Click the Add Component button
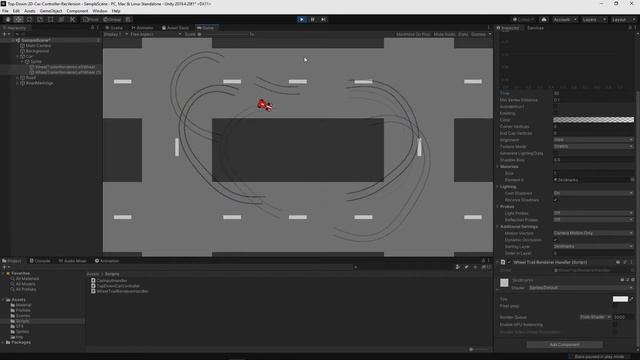This screenshot has width=640, height=360. 564,344
